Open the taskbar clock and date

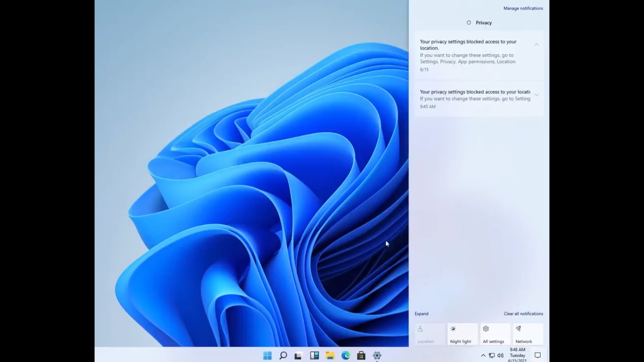pyautogui.click(x=517, y=355)
